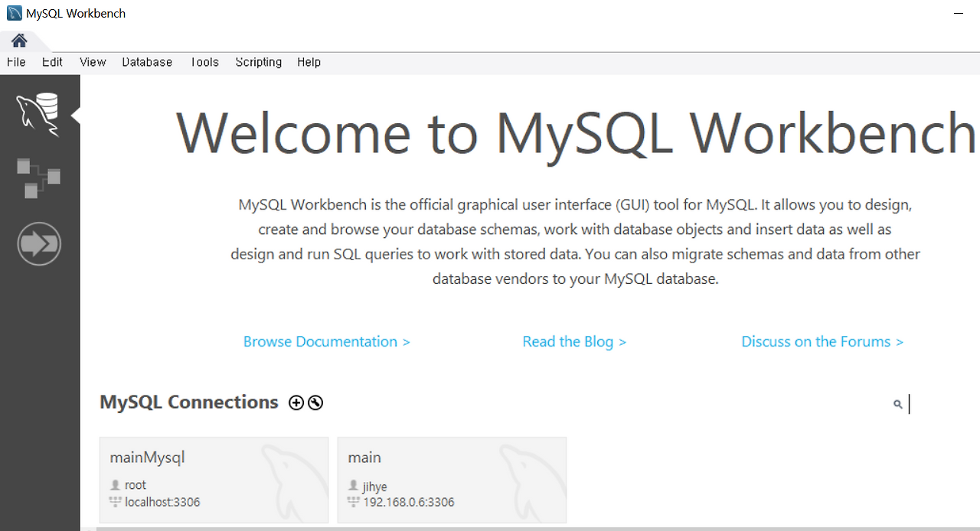Open the File menu
Image resolution: width=980 pixels, height=531 pixels.
[x=15, y=62]
